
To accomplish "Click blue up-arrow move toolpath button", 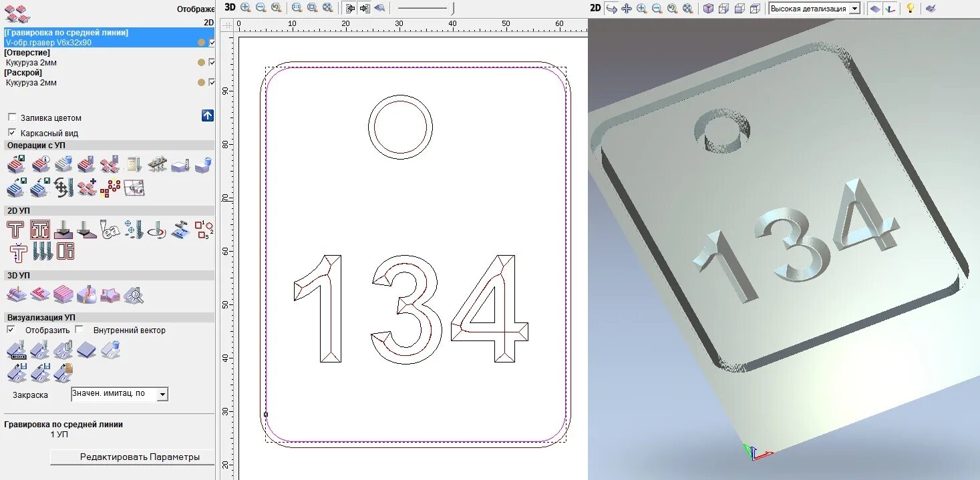I will (208, 115).
